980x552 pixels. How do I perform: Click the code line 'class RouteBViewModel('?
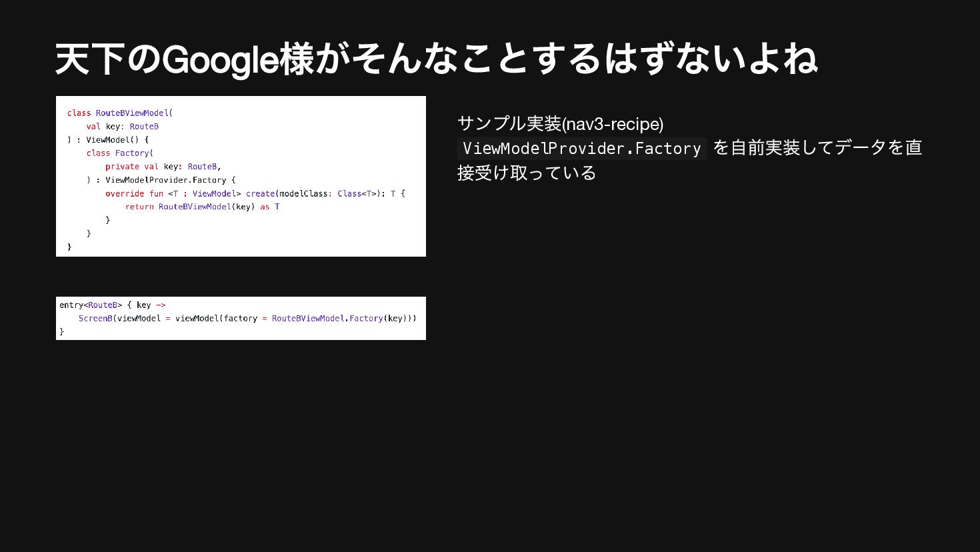pyautogui.click(x=120, y=113)
